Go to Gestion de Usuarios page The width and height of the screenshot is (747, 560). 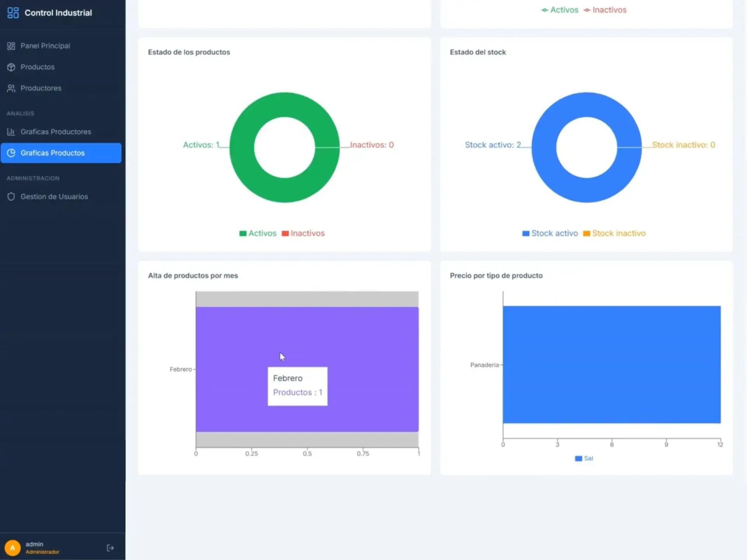(54, 197)
